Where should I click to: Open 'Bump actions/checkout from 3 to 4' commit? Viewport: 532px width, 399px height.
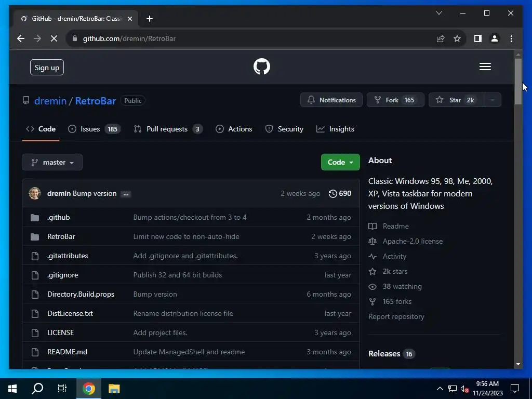(x=190, y=218)
